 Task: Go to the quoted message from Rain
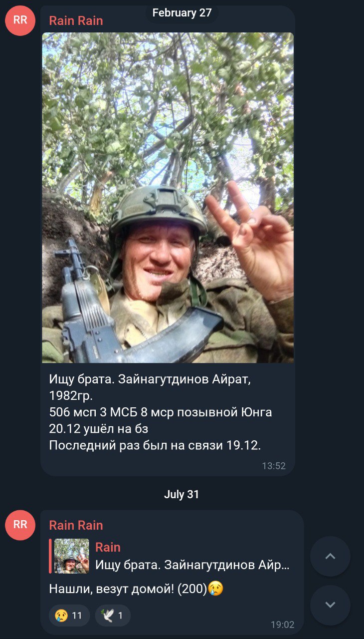(170, 556)
